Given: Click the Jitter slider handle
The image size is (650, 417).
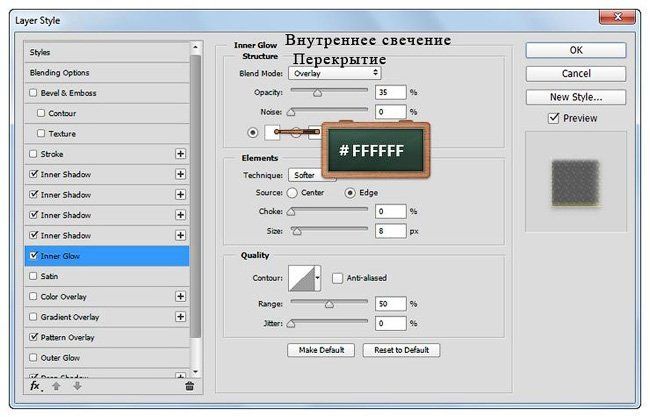Looking at the screenshot, I should (291, 324).
